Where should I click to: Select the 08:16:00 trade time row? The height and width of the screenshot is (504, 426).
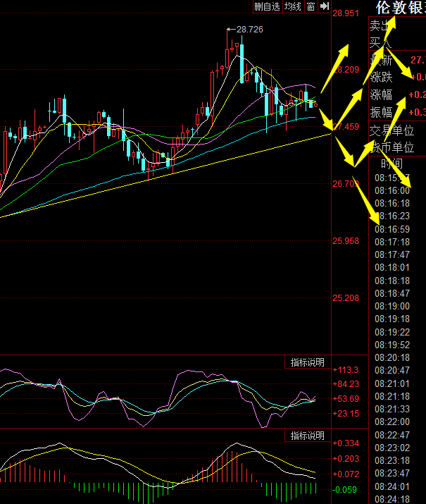pyautogui.click(x=392, y=190)
